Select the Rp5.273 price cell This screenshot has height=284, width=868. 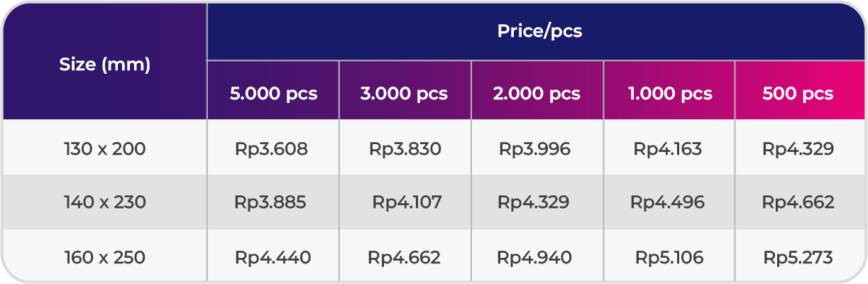pyautogui.click(x=801, y=256)
